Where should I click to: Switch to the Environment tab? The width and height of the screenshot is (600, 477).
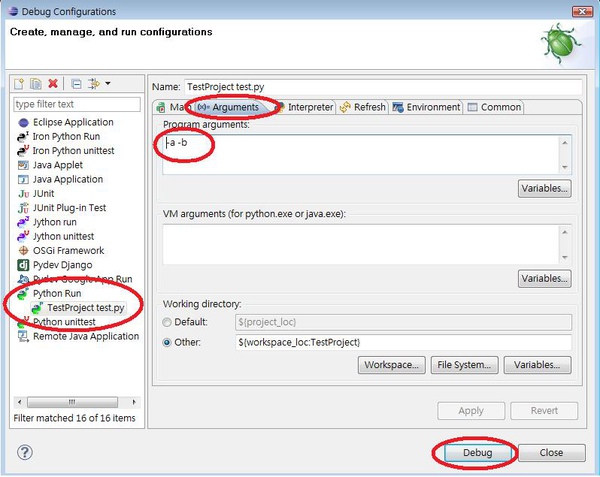coord(426,107)
